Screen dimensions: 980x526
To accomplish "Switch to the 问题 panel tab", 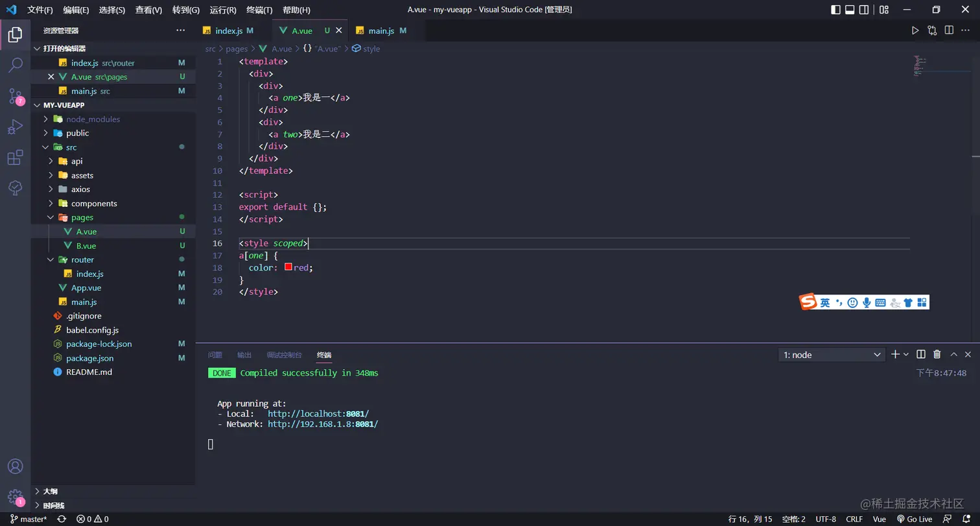I will [x=215, y=355].
